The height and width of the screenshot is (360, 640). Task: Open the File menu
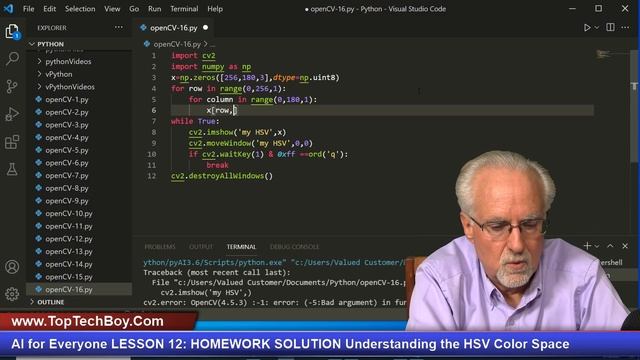[29, 9]
